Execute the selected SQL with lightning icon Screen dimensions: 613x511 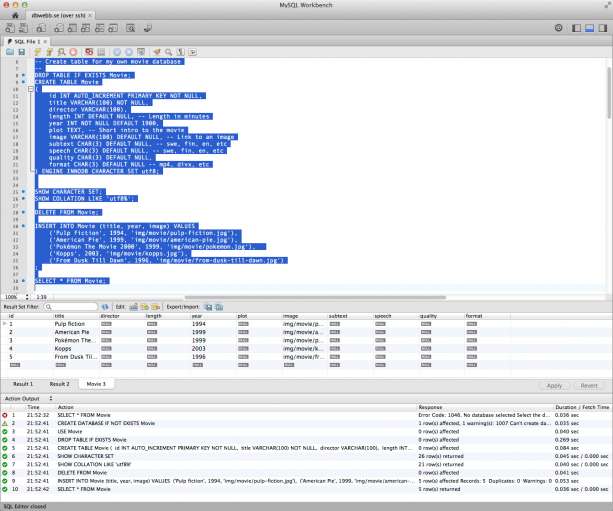coord(38,52)
